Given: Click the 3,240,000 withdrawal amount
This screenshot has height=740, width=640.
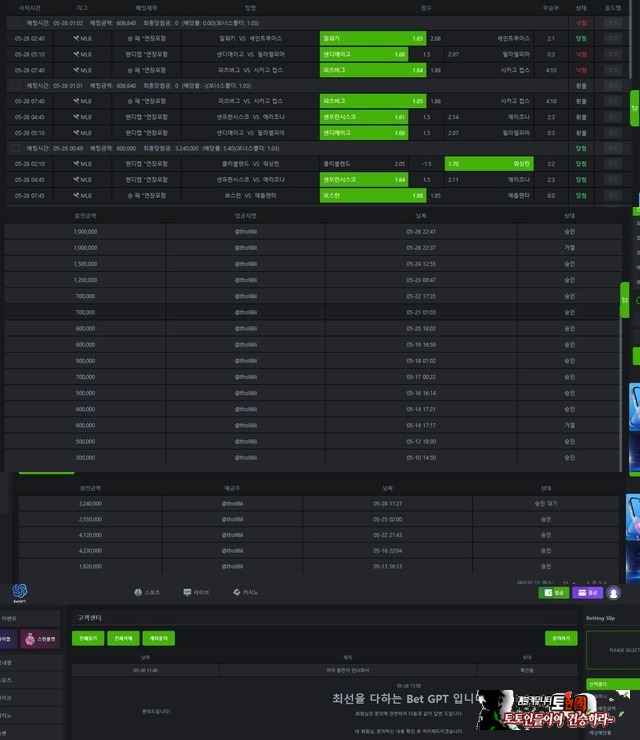Looking at the screenshot, I should pos(90,504).
